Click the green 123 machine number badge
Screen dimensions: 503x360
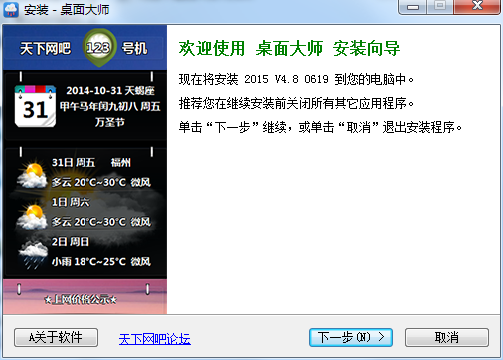coord(98,48)
